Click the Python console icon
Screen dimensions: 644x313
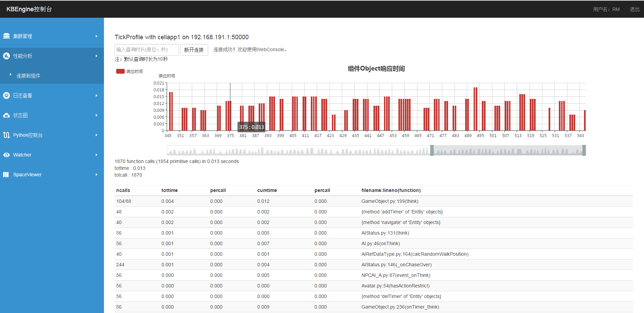tap(6, 135)
